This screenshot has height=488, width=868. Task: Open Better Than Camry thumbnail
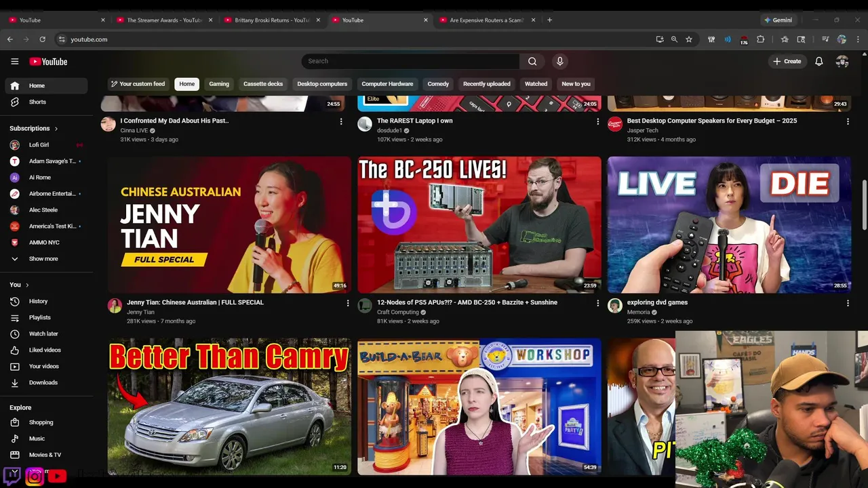click(229, 407)
